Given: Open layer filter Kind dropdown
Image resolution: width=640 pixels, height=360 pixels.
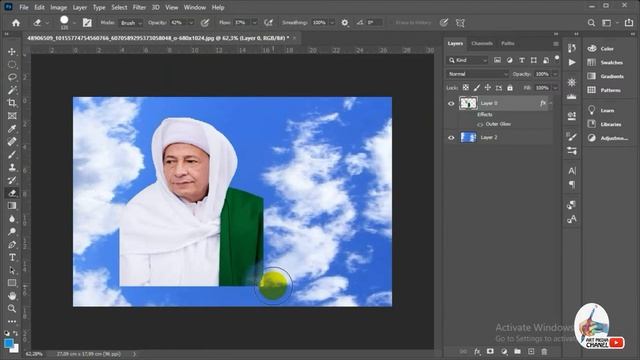Looking at the screenshot, I should (x=468, y=60).
